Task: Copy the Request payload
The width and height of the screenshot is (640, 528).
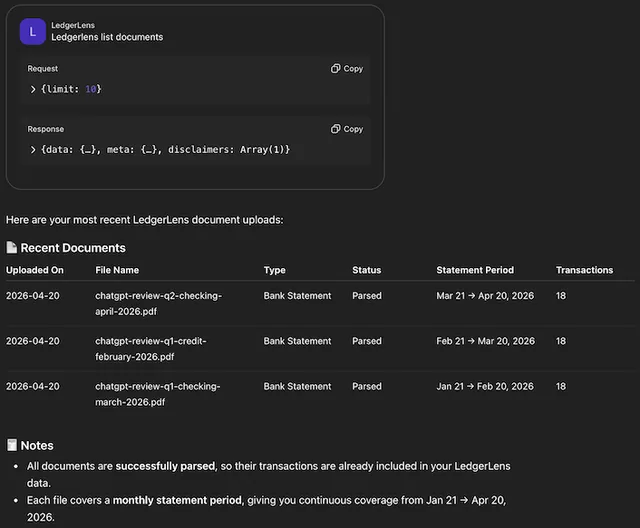Action: (x=347, y=69)
